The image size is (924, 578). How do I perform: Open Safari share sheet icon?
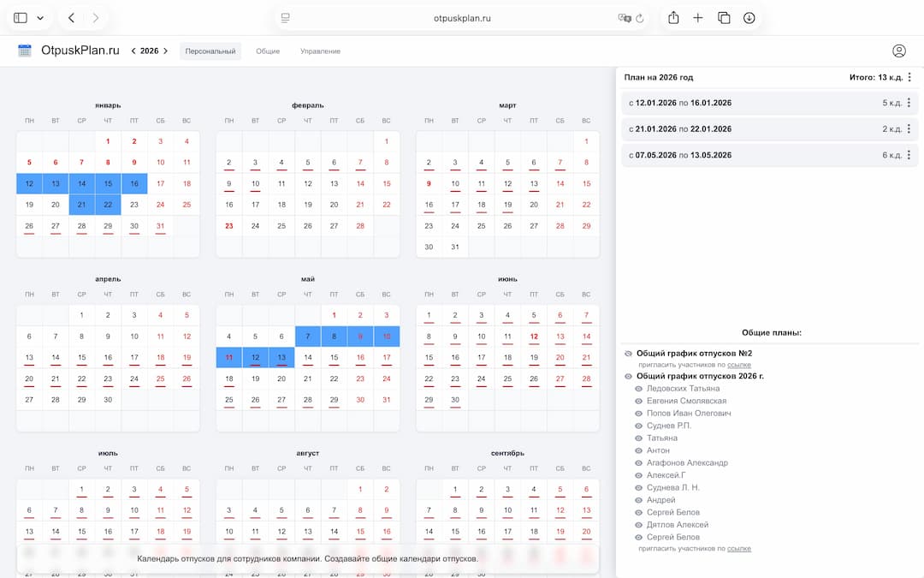673,18
